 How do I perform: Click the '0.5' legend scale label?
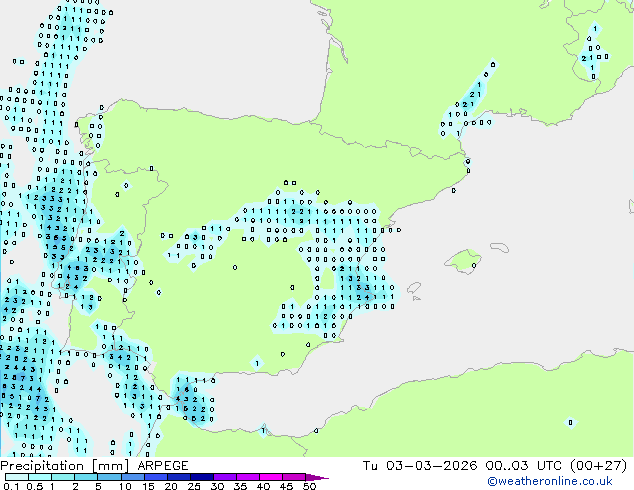pyautogui.click(x=35, y=486)
